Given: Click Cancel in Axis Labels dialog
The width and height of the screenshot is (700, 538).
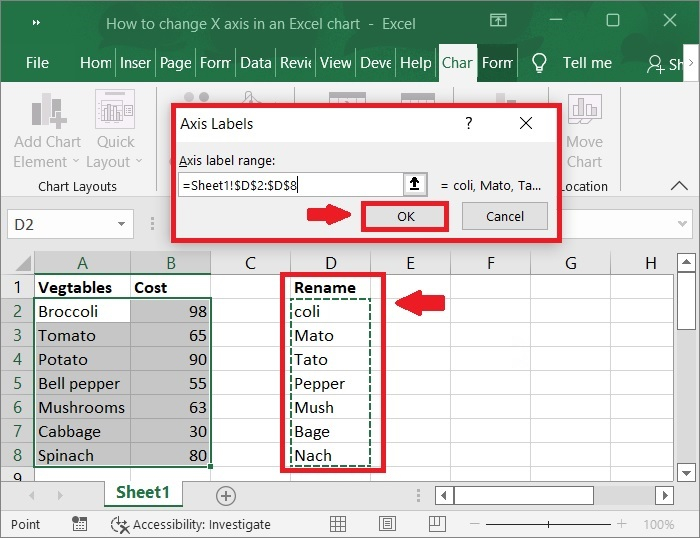Looking at the screenshot, I should pos(505,217).
